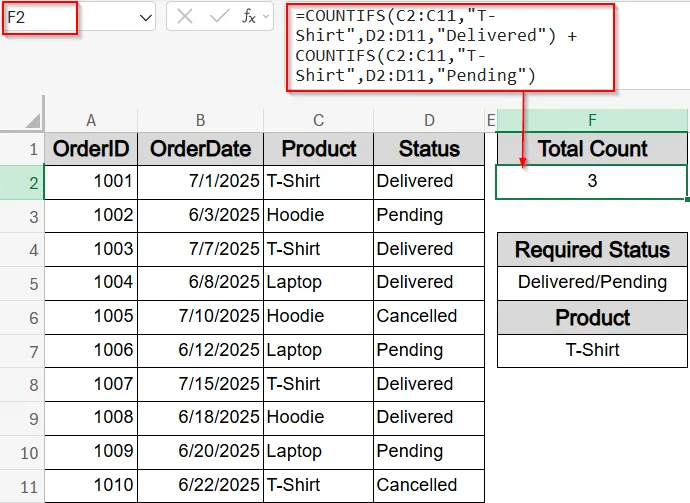This screenshot has width=690, height=503.
Task: Select row 6 header
Action: coord(22,317)
